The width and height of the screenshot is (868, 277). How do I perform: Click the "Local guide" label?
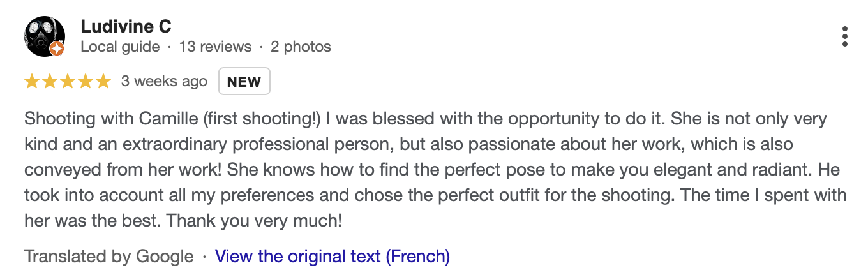point(120,47)
